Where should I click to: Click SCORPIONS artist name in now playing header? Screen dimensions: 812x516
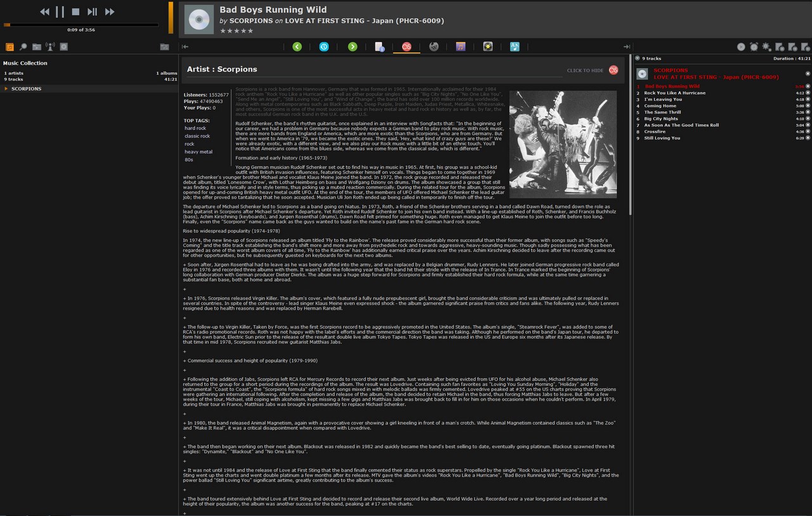click(x=251, y=21)
